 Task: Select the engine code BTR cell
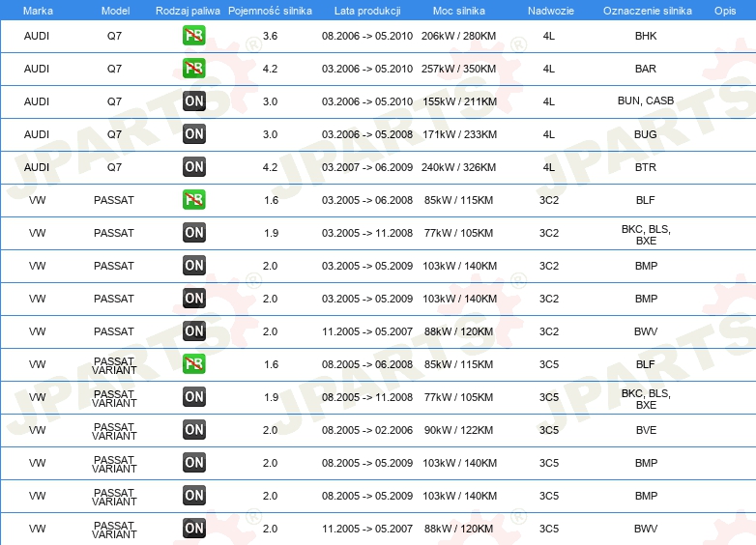point(646,167)
